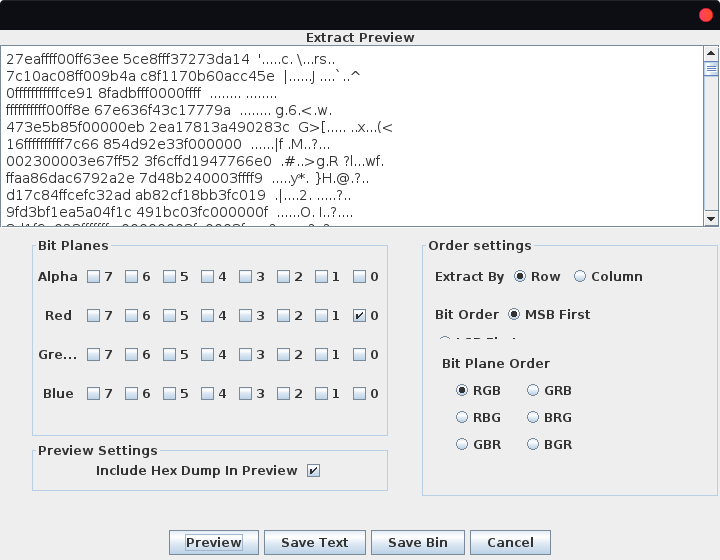Click the preview scrollbar up arrow
The height and width of the screenshot is (560, 720).
711,53
